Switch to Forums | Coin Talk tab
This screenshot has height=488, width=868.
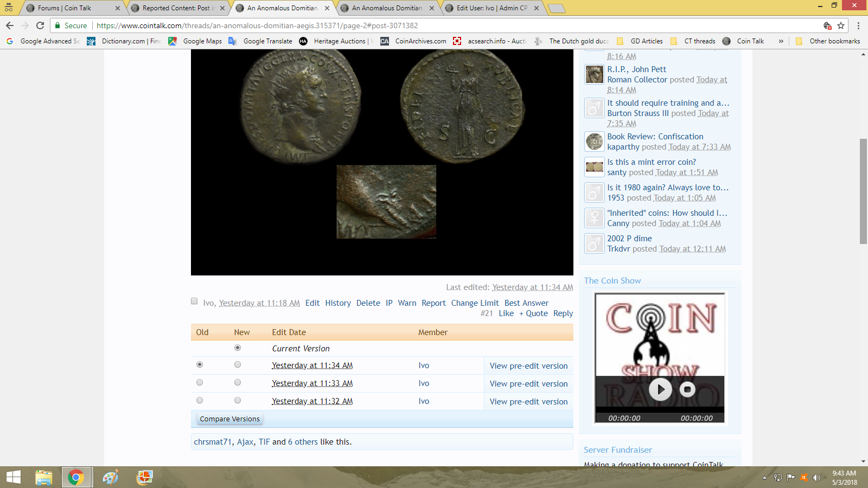[x=72, y=8]
